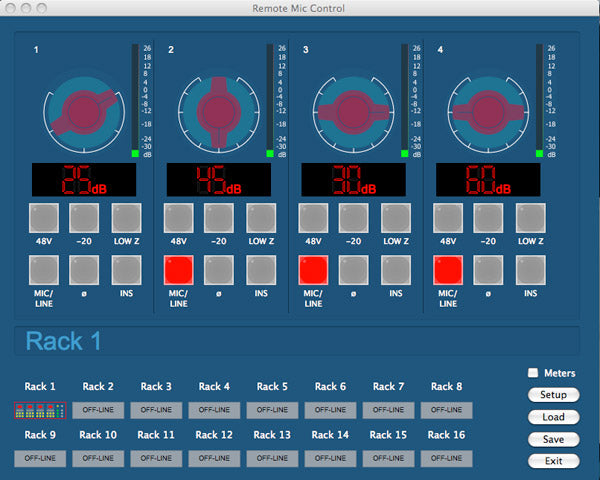Viewport: 600px width, 480px height.
Task: Open the Setup dialog
Action: tap(553, 395)
